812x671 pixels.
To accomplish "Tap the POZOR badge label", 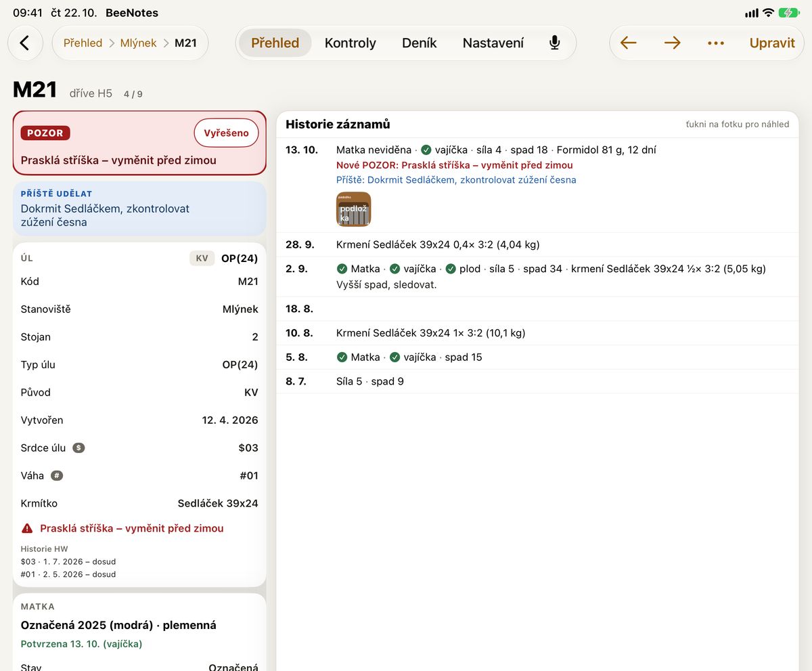I will coord(45,133).
